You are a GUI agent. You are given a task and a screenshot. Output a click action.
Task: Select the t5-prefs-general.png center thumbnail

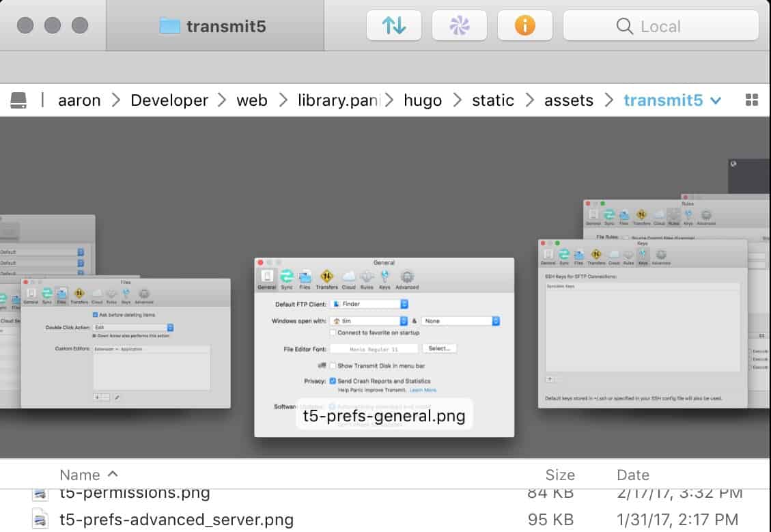(384, 347)
